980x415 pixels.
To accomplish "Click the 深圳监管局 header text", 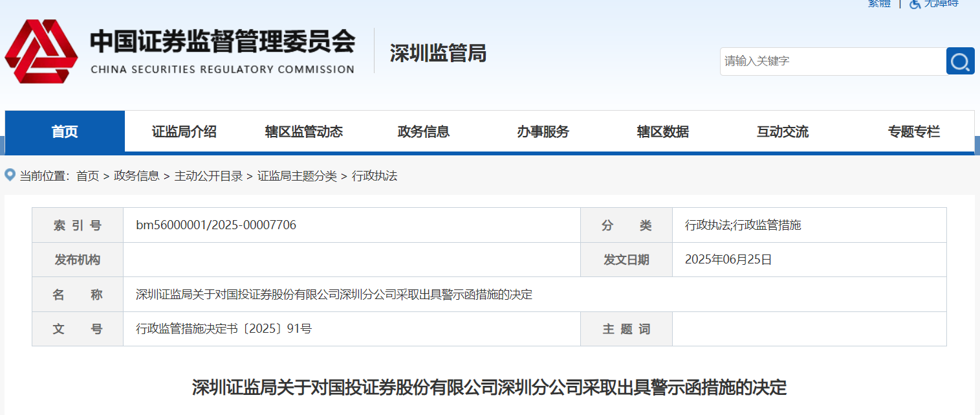I will [438, 53].
